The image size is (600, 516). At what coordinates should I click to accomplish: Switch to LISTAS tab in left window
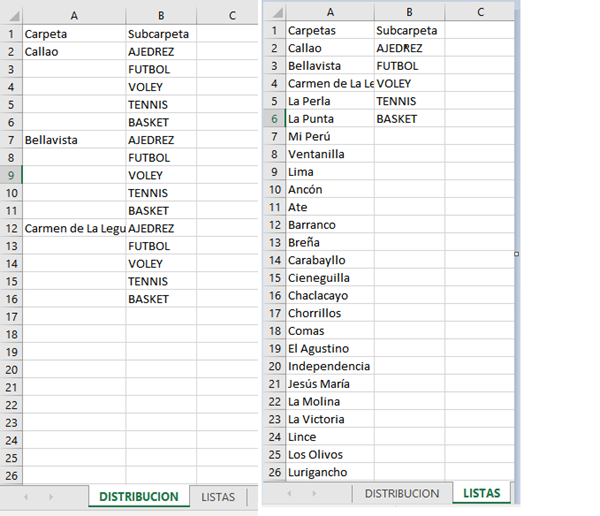click(x=218, y=497)
